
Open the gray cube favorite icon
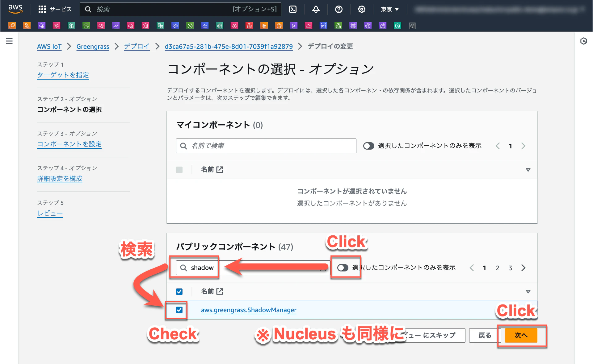(412, 26)
